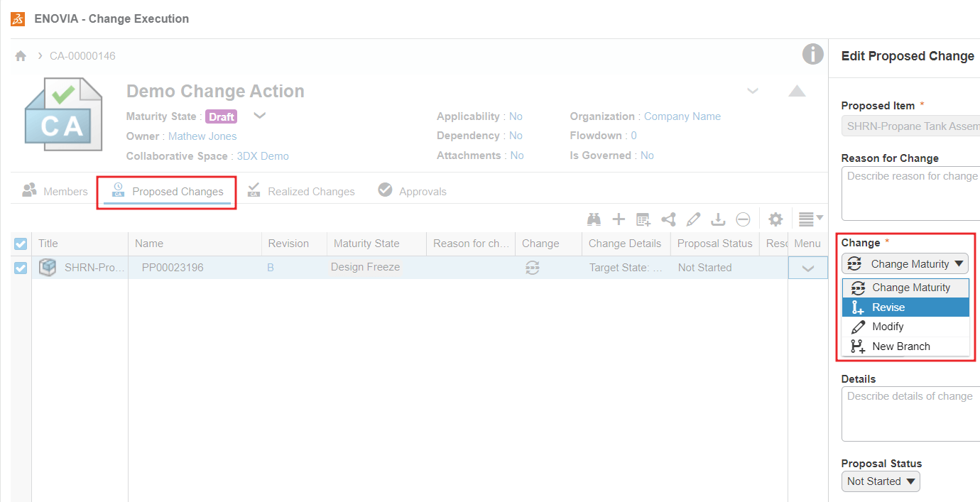
Task: Click the Details description text area
Action: tap(910, 415)
